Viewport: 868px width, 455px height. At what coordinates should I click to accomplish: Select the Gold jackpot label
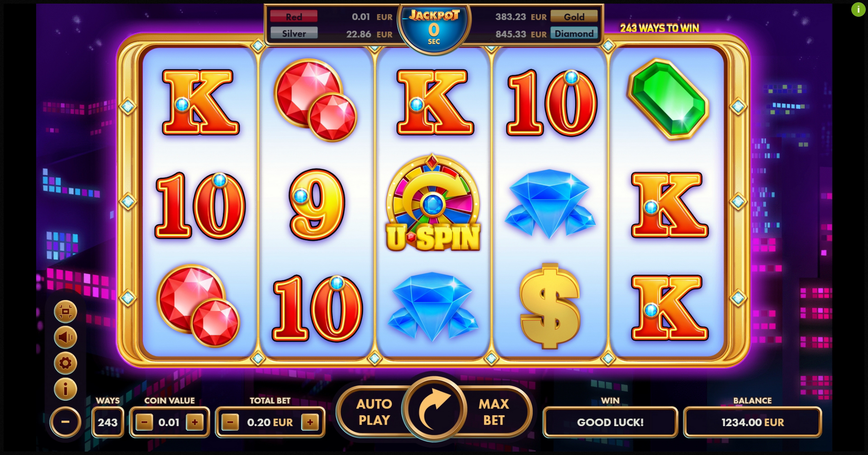[x=574, y=16]
